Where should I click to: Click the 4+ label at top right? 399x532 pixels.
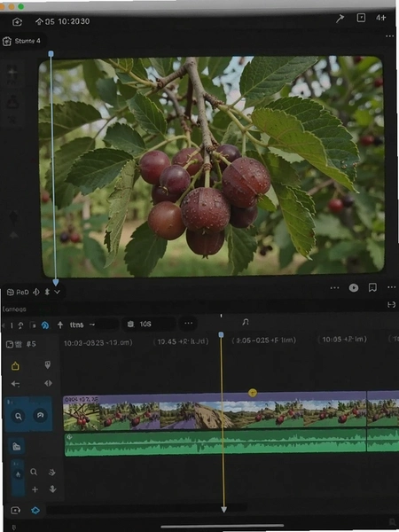(381, 18)
